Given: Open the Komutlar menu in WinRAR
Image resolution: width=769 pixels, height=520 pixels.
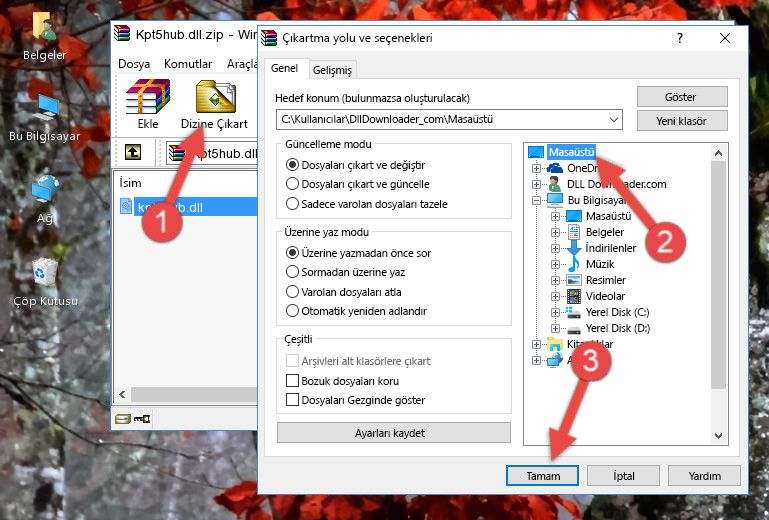Looking at the screenshot, I should click(188, 64).
